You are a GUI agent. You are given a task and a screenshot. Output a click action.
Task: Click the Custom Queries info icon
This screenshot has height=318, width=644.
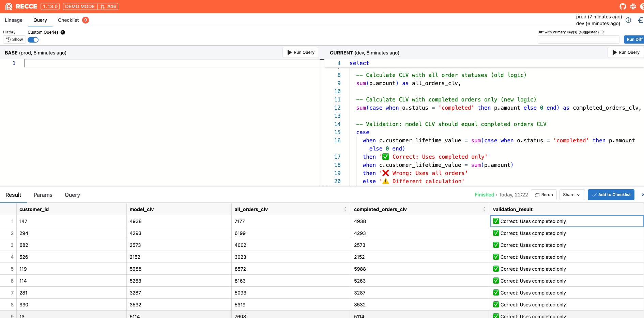(x=63, y=32)
